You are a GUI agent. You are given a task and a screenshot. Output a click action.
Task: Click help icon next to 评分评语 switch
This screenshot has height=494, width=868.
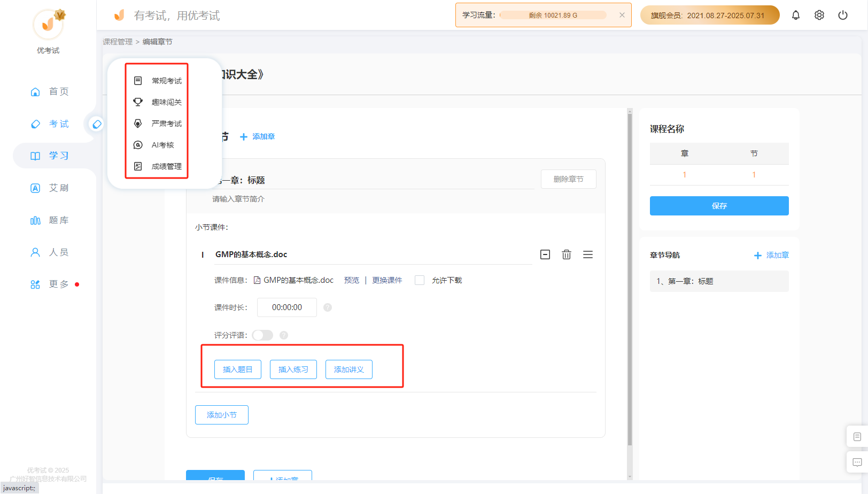click(284, 335)
